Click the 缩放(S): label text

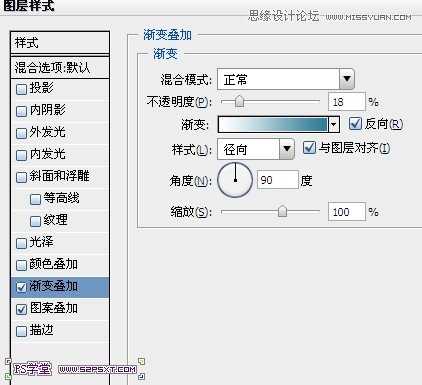click(x=191, y=212)
